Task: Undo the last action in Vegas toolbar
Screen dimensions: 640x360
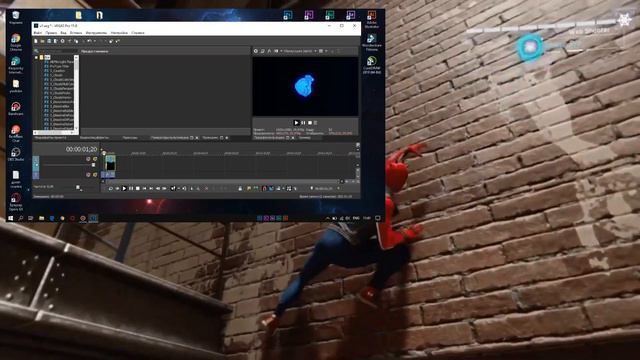Action: pyautogui.click(x=89, y=41)
